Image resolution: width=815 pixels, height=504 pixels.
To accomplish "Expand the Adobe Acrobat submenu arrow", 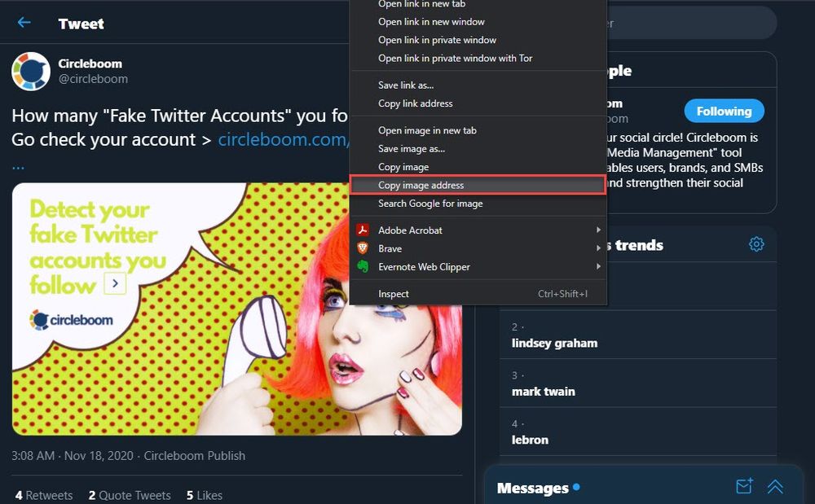I will [598, 230].
